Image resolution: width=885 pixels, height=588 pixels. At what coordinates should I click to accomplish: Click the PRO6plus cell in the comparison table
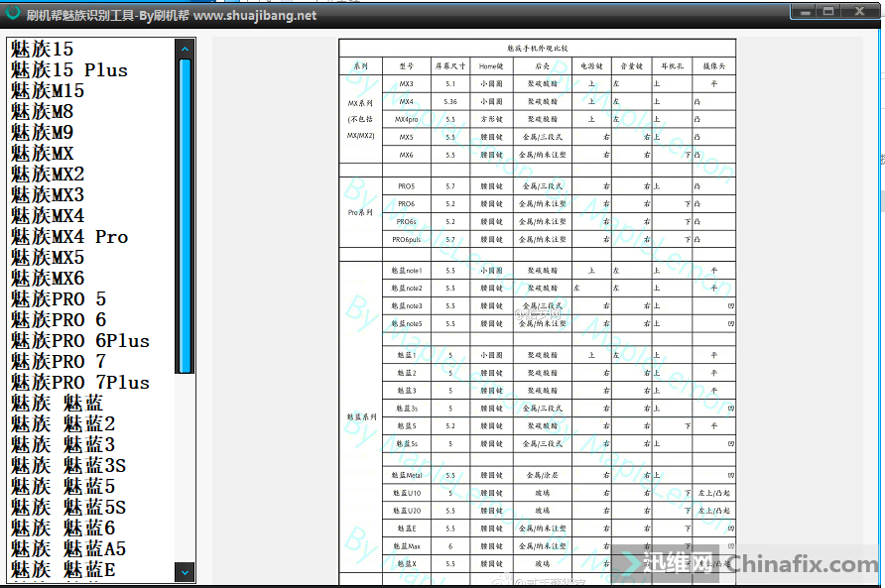(x=407, y=240)
